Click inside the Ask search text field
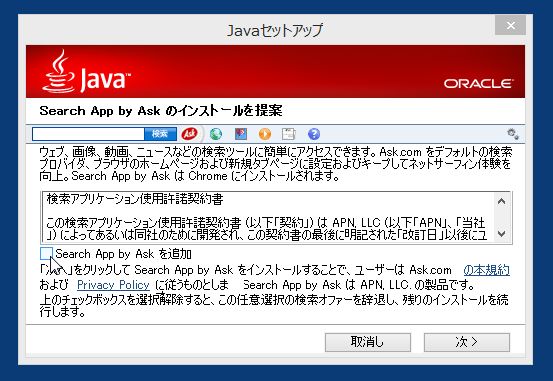 point(88,134)
